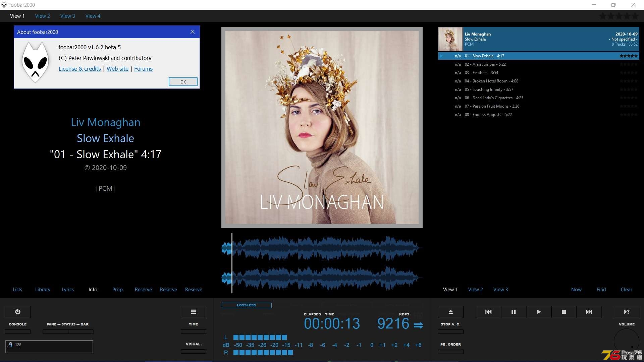Skip to previous track
Screen dimensions: 644x362
pyautogui.click(x=488, y=312)
